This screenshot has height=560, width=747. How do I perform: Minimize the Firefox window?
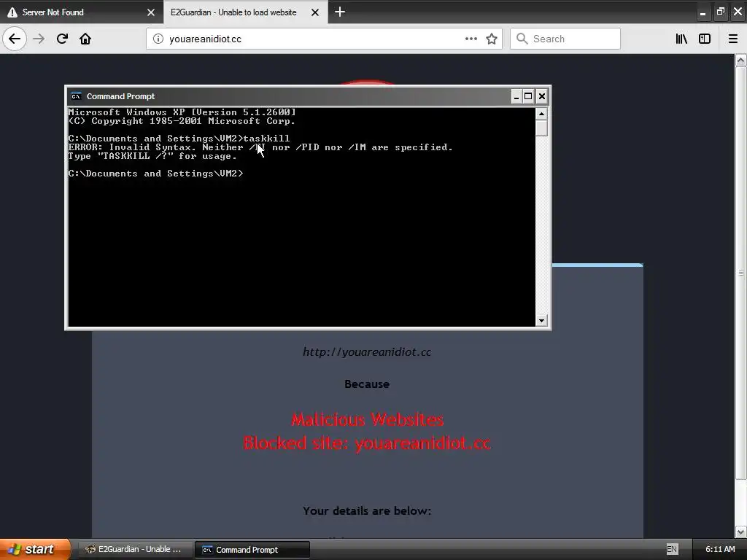tap(703, 12)
